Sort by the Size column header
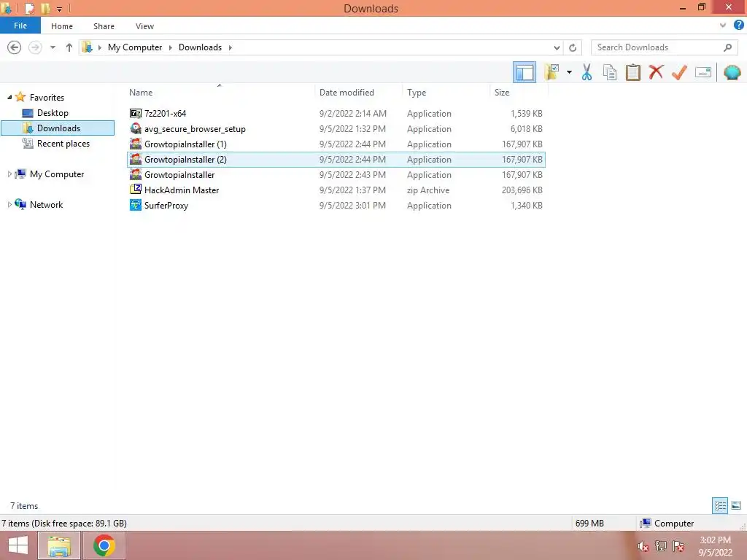This screenshot has height=560, width=747. point(519,93)
